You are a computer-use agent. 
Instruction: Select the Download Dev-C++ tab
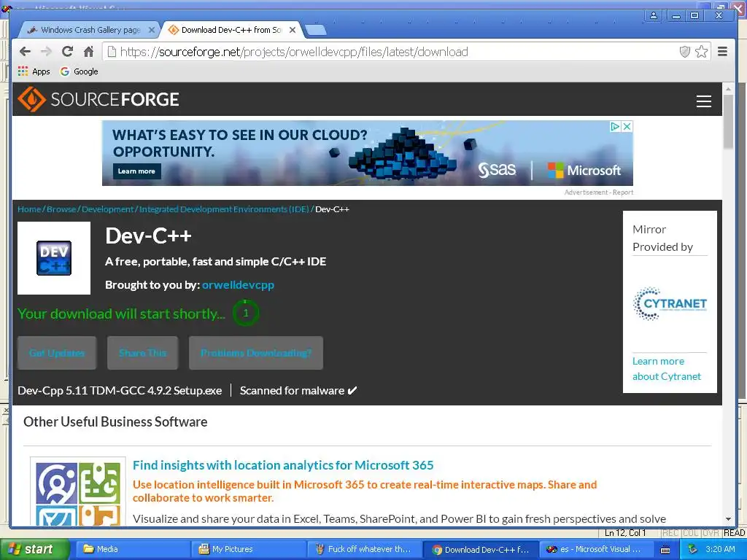coord(231,30)
